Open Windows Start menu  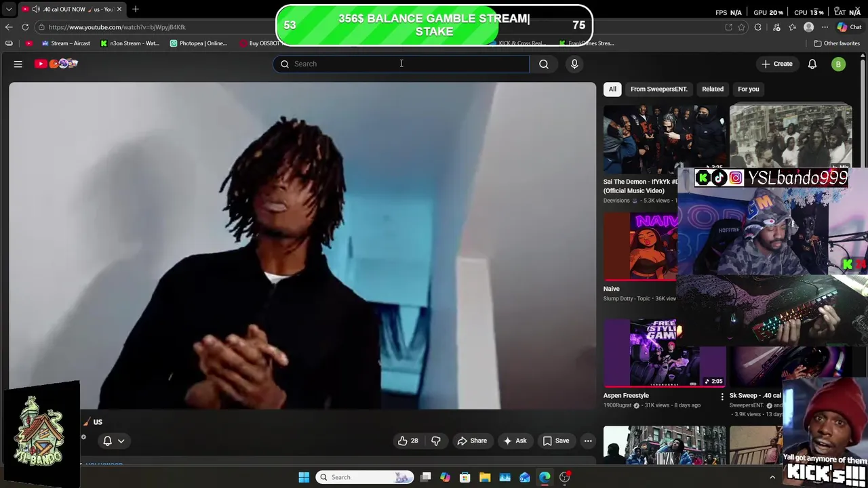304,477
